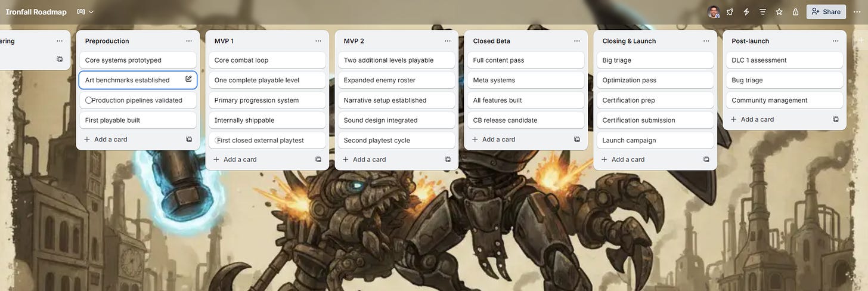The height and width of the screenshot is (291, 868).
Task: Click the member avatar in the header
Action: coord(713,11)
